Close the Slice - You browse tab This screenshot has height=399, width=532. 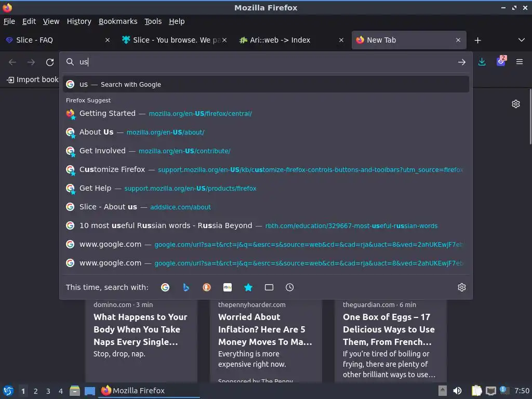pyautogui.click(x=224, y=40)
